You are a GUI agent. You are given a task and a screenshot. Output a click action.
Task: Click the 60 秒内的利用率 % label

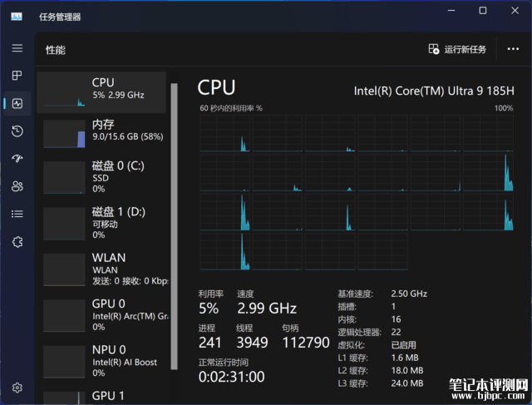tap(231, 108)
